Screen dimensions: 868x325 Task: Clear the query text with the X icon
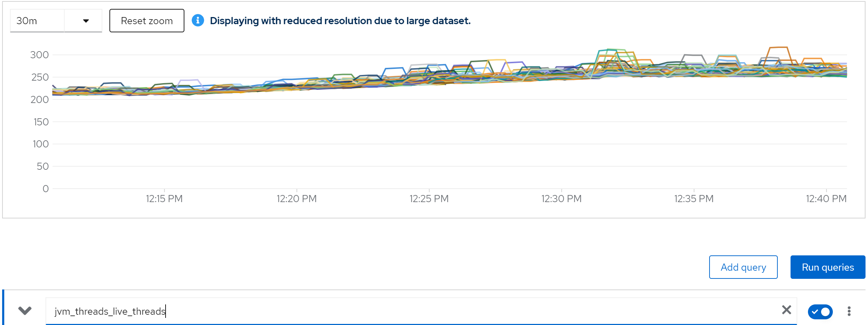pyautogui.click(x=786, y=310)
